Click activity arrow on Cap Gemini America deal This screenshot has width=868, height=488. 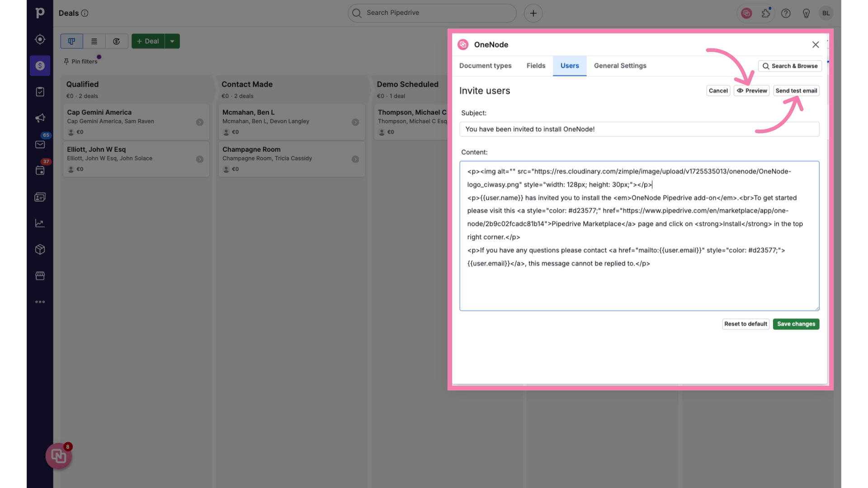tap(200, 122)
